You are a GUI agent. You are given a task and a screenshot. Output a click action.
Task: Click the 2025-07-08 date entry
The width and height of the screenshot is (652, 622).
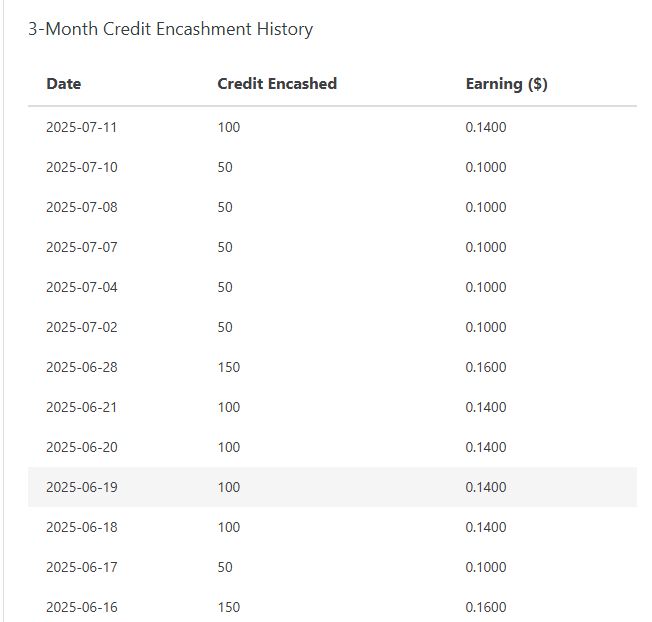coord(81,207)
